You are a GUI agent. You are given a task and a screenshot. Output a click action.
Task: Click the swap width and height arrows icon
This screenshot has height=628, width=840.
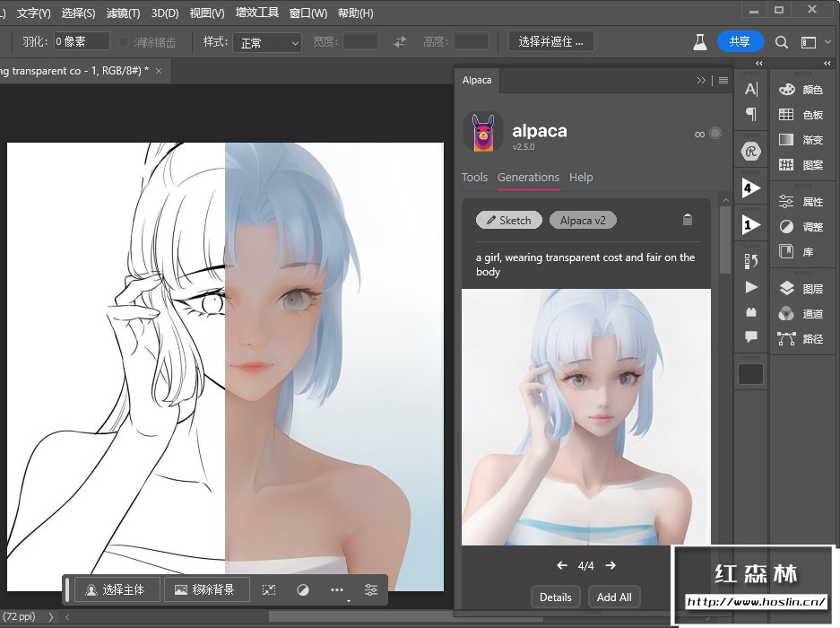(400, 42)
